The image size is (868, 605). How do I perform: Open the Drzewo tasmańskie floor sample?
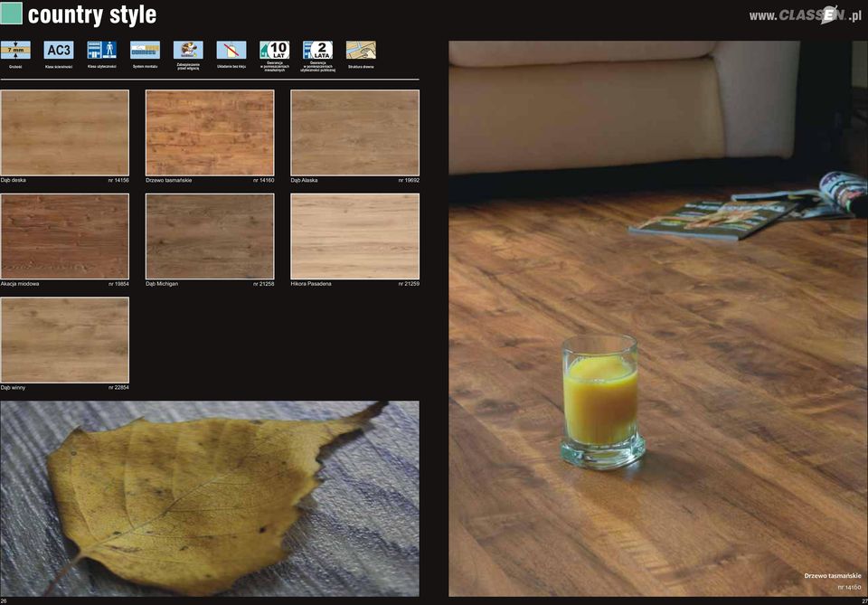(210, 133)
